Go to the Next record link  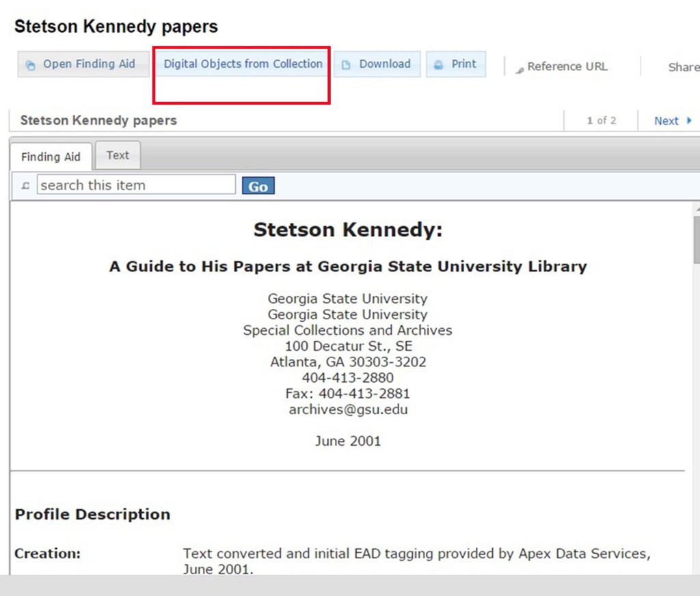pyautogui.click(x=666, y=121)
